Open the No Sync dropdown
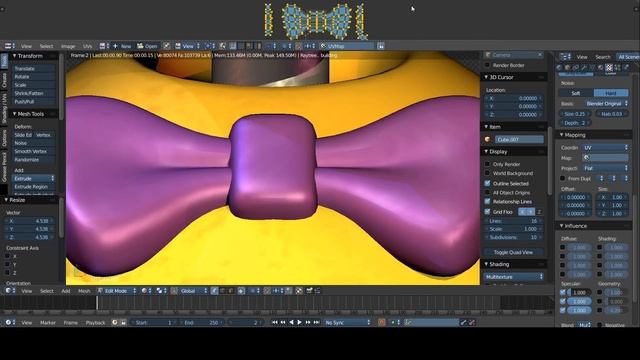Image resolution: width=640 pixels, height=360 pixels. point(347,322)
